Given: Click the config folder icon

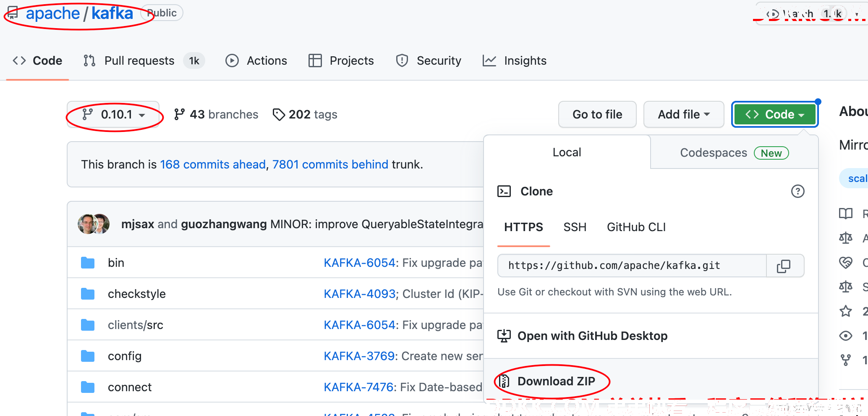Looking at the screenshot, I should click(88, 356).
